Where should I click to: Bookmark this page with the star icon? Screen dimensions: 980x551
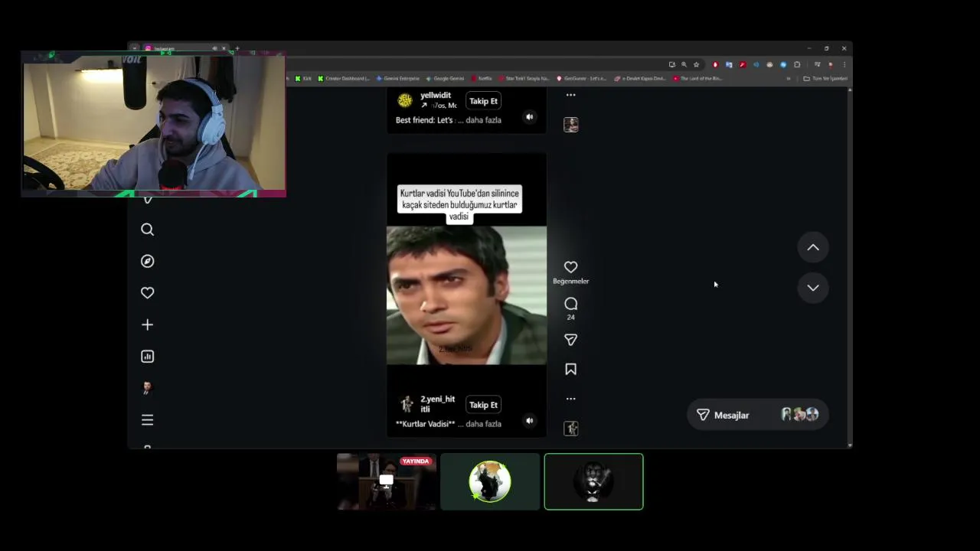pos(696,64)
